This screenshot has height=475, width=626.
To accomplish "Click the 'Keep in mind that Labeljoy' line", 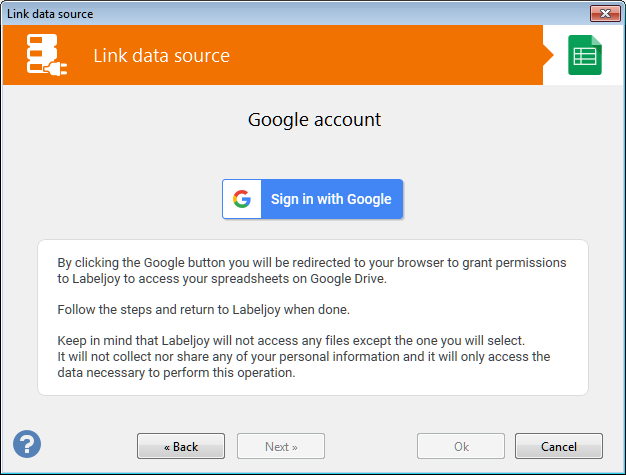I will (291, 341).
